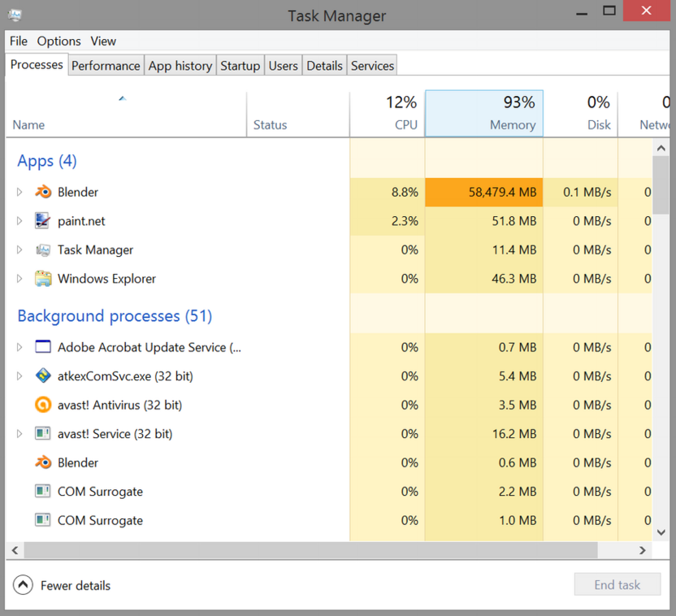Expand the Blender app process group
Viewport: 676px width, 616px height.
[19, 193]
